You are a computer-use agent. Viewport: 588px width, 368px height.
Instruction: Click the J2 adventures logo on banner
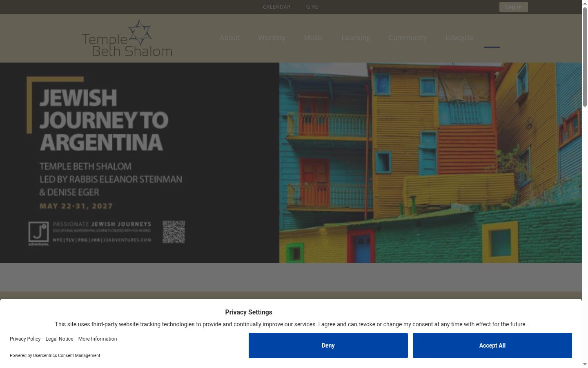pyautogui.click(x=39, y=233)
